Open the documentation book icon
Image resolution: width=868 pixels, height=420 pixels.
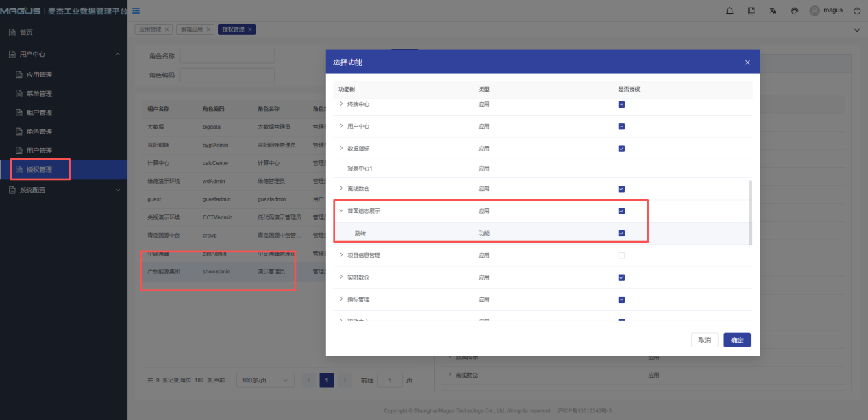click(x=752, y=11)
